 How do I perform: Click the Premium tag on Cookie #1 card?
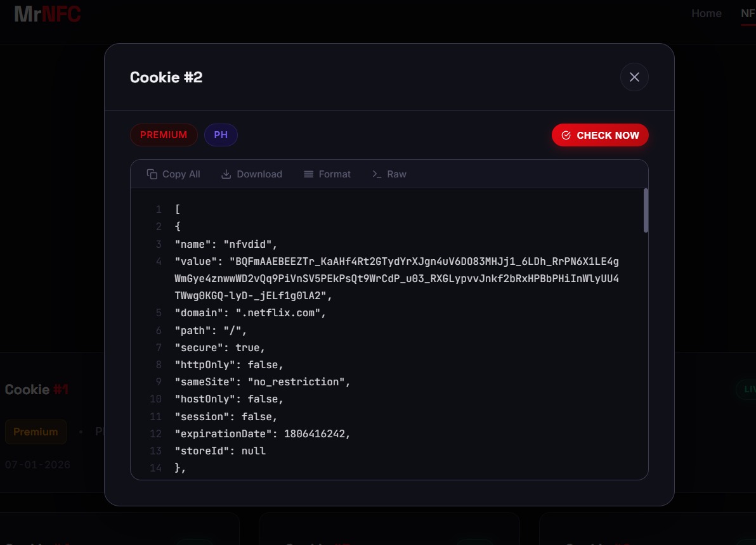pyautogui.click(x=36, y=432)
